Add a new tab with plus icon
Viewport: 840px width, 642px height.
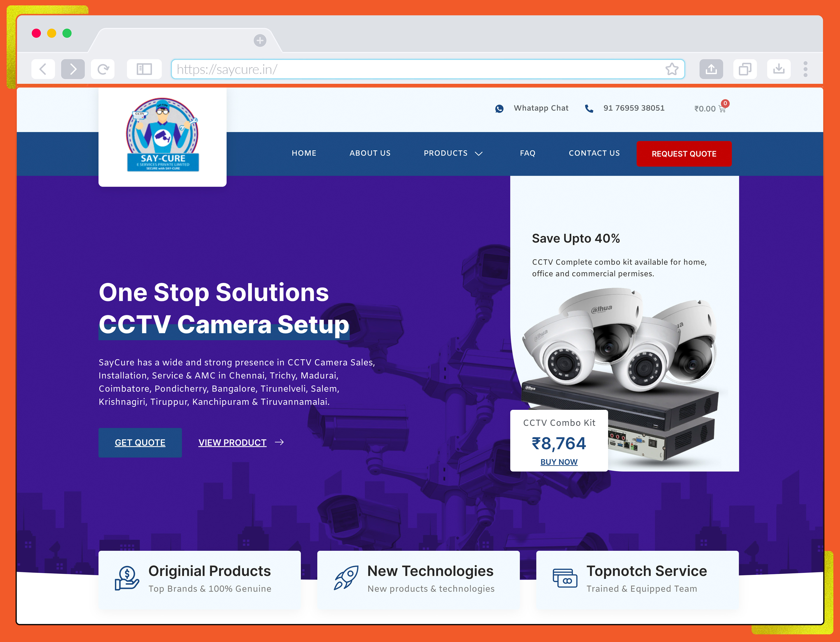coord(260,40)
